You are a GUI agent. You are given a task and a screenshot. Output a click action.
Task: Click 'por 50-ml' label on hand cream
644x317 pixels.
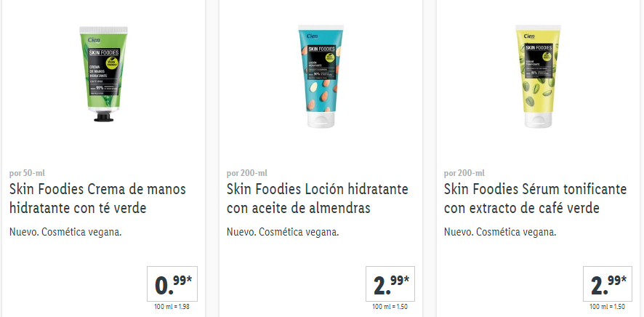pos(27,173)
